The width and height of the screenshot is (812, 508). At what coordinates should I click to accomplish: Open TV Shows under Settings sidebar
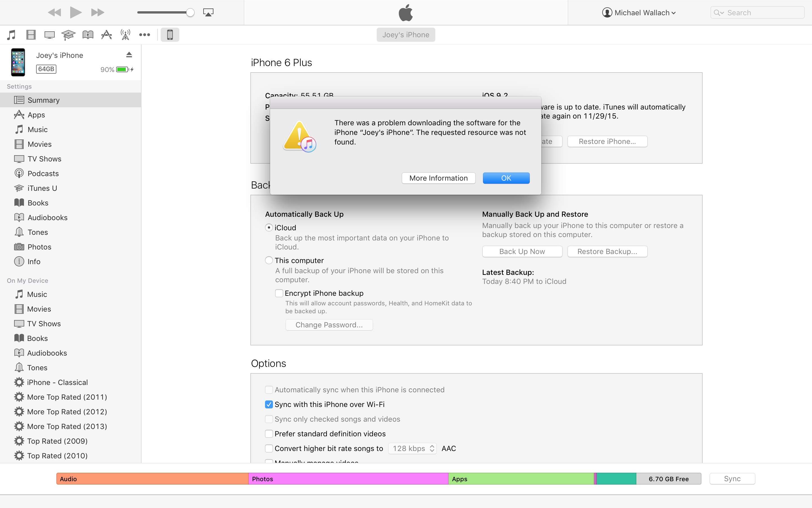(x=70, y=159)
